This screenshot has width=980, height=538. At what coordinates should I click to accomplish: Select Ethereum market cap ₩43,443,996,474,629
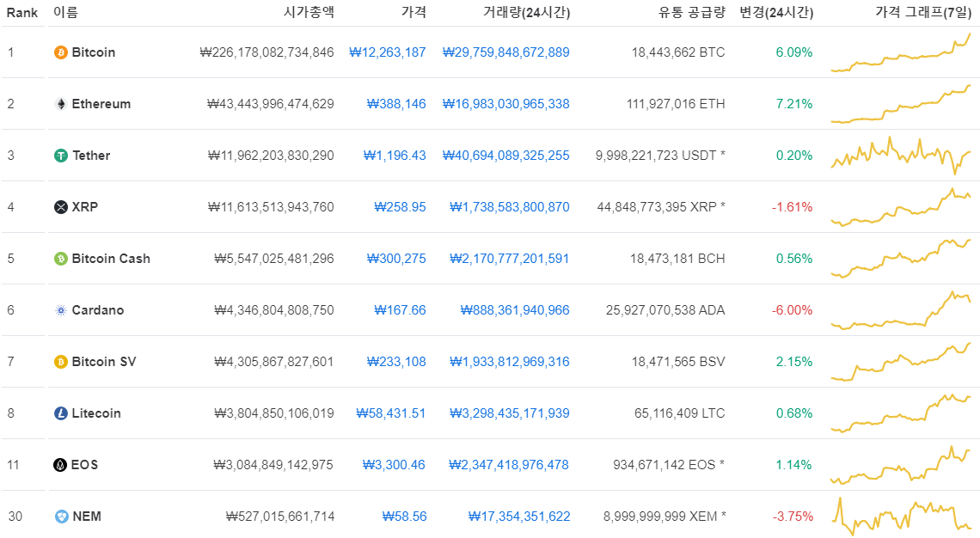pyautogui.click(x=271, y=104)
